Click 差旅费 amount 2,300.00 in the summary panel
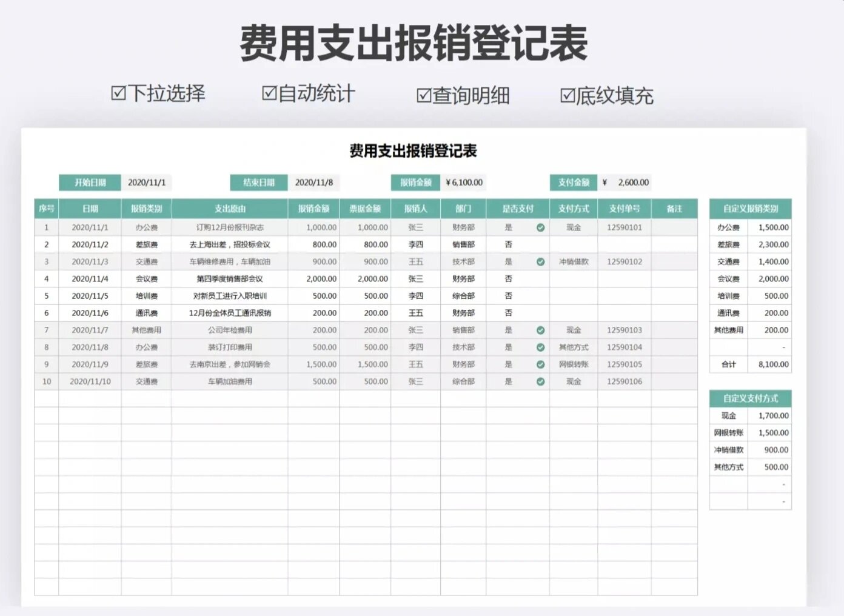844x616 pixels. 770,244
